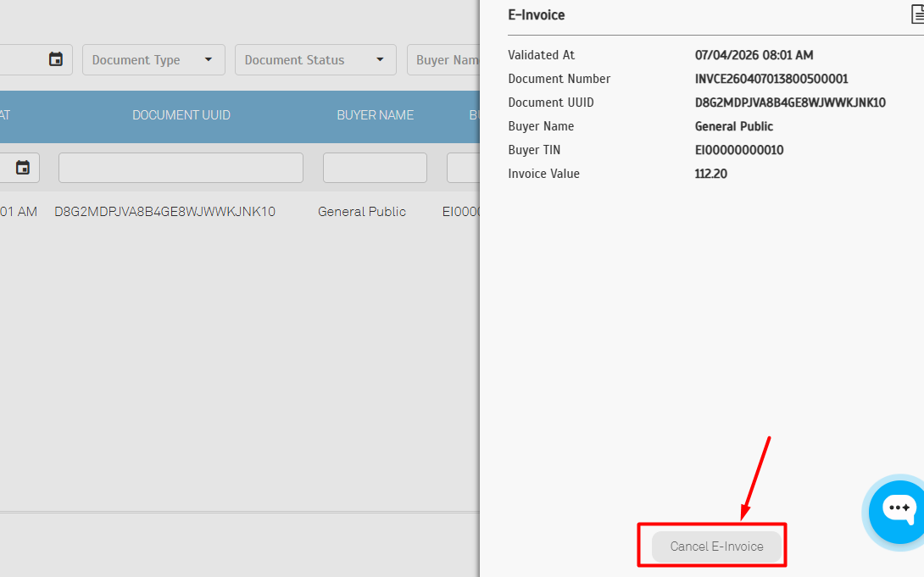Screen dimensions: 924x577
Task: Click the calendar icon in the column filter row
Action: point(23,168)
